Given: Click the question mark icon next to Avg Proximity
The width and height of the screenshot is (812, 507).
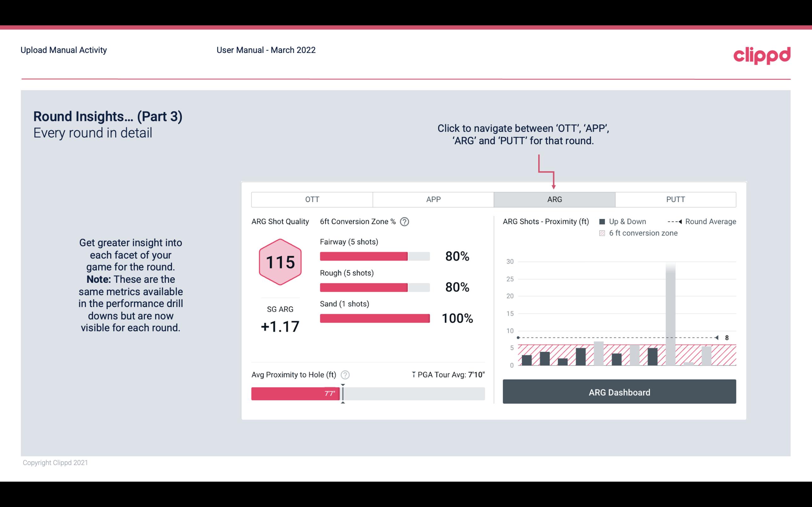Looking at the screenshot, I should pyautogui.click(x=345, y=374).
